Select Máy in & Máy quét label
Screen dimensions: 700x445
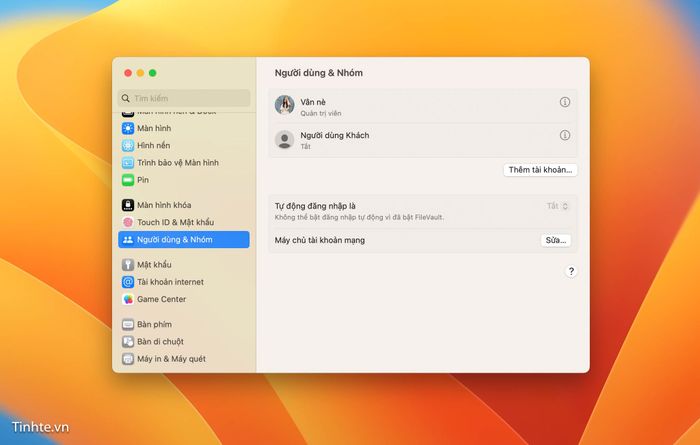171,359
